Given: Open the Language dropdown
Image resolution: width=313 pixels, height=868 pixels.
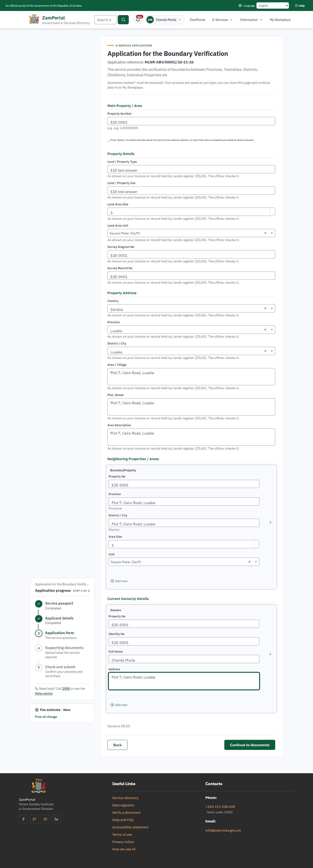Looking at the screenshot, I should pos(272,6).
